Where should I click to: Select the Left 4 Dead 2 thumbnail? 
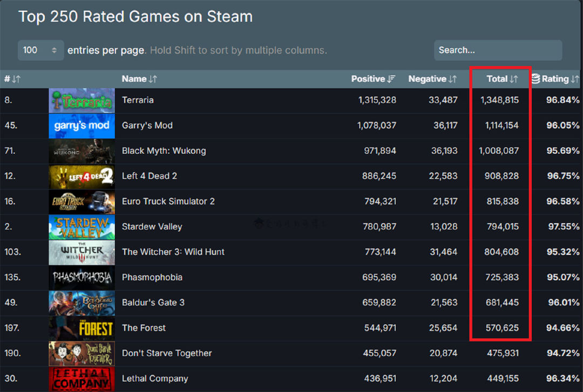[82, 177]
